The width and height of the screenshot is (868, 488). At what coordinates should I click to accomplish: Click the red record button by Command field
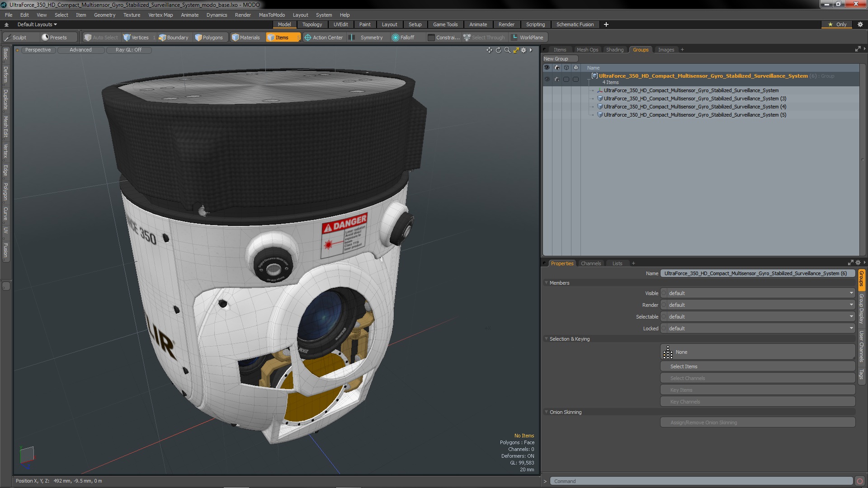[860, 481]
